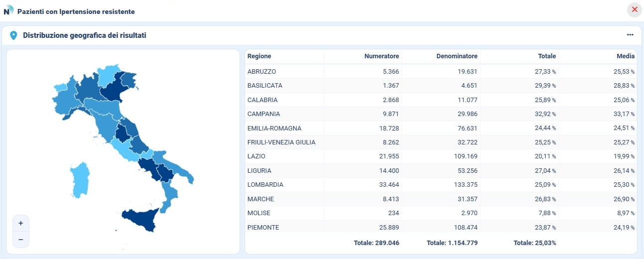Image resolution: width=644 pixels, height=259 pixels.
Task: Select LOMBARDIA row label
Action: pos(265,185)
